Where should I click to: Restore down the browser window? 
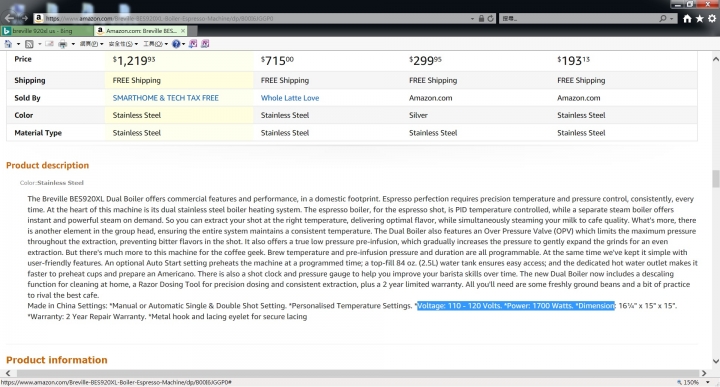point(690,4)
